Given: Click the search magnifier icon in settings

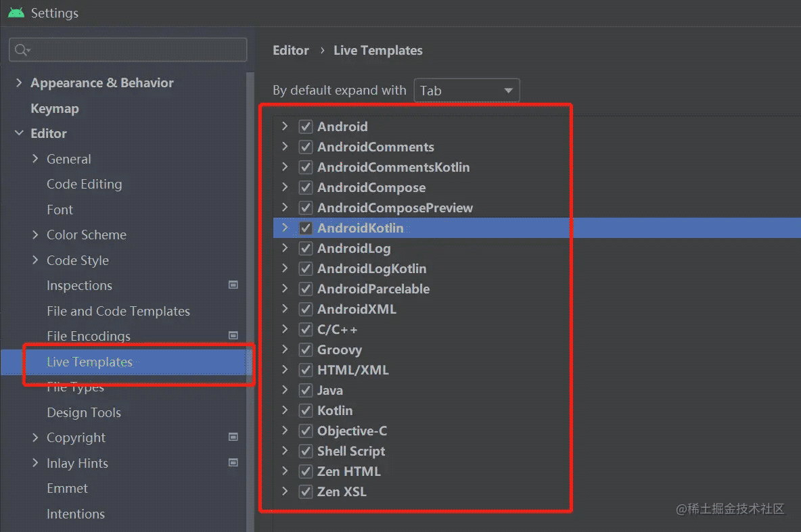Looking at the screenshot, I should pyautogui.click(x=22, y=50).
